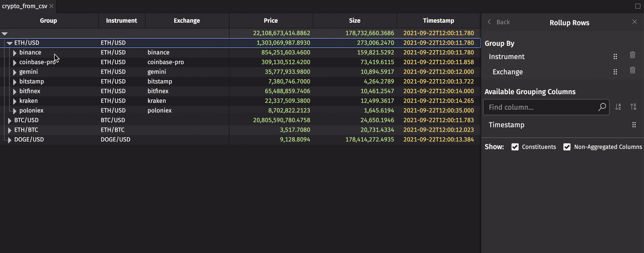Viewport: 644px width, 253px height.
Task: Collapse all rows via the root arrow
Action: tap(4, 33)
